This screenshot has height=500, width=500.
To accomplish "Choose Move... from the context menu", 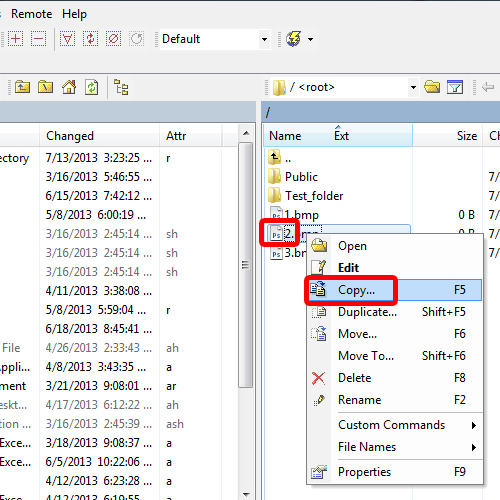I will 395,334.
